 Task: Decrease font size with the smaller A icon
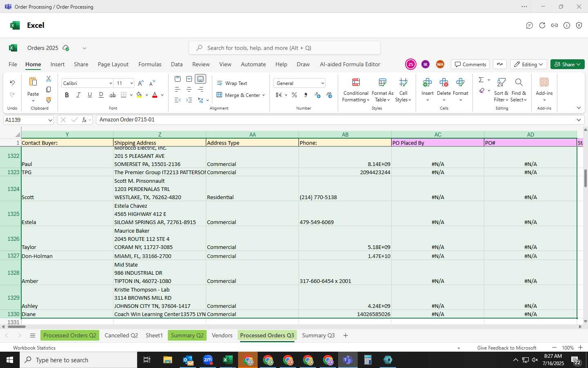coord(152,83)
